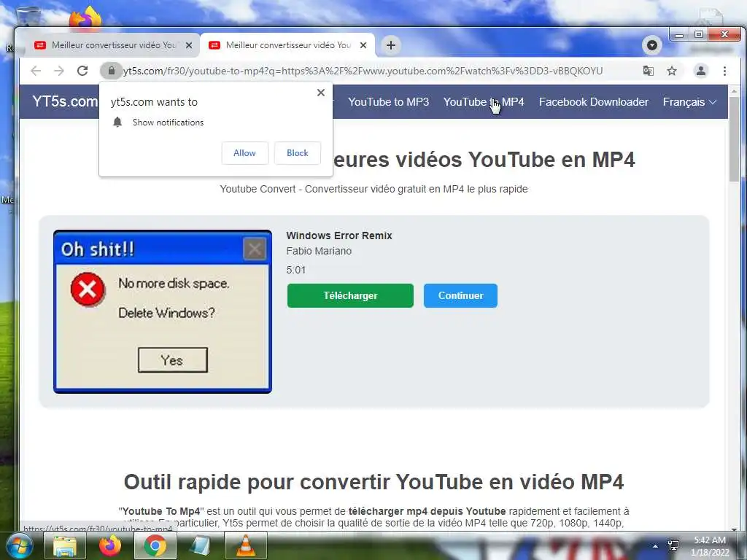Open the tab search circle arrow button

(652, 45)
